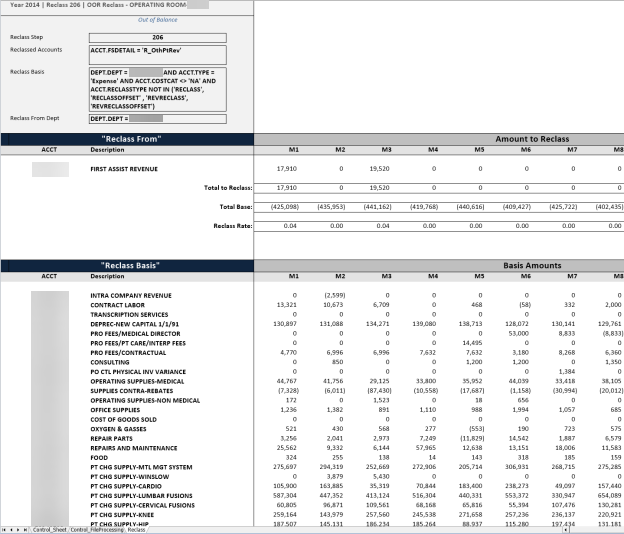624x534 pixels.
Task: Select OFFICE SUPPLIES row label
Action: [x=115, y=410]
